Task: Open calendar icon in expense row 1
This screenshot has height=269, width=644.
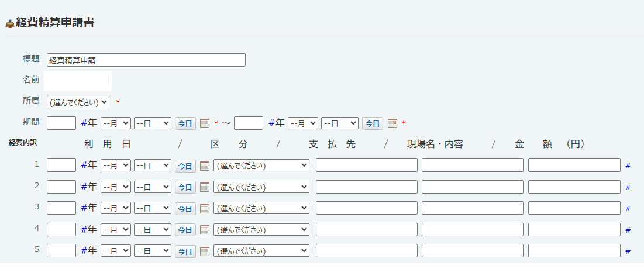Action: coord(205,166)
